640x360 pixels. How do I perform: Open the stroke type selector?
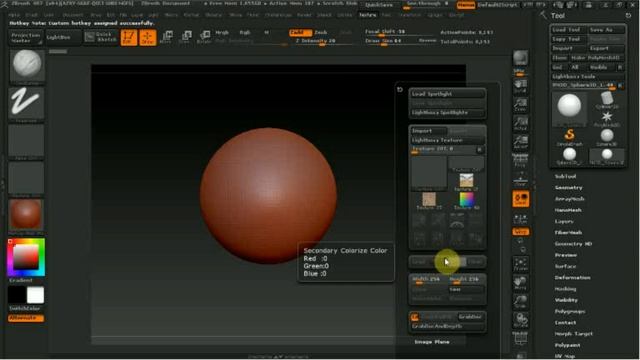tap(26, 104)
